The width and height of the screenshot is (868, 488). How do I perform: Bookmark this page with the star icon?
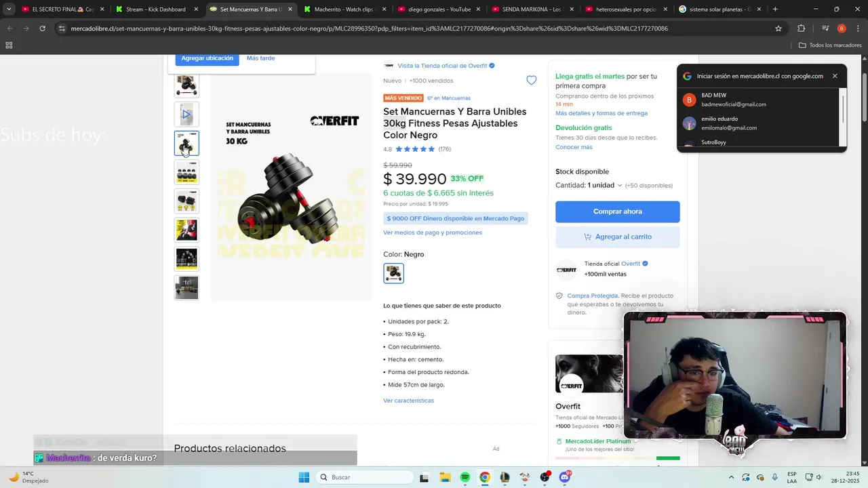[x=778, y=28]
